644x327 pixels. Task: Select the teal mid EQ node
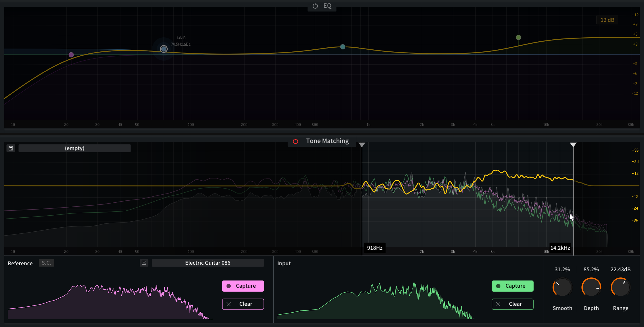[343, 47]
